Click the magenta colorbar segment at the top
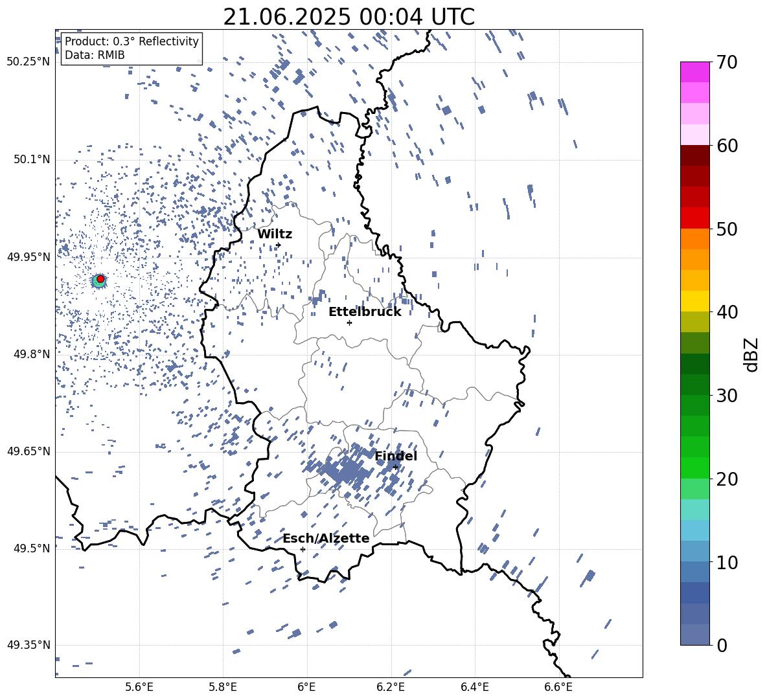The height and width of the screenshot is (700, 767). (694, 73)
